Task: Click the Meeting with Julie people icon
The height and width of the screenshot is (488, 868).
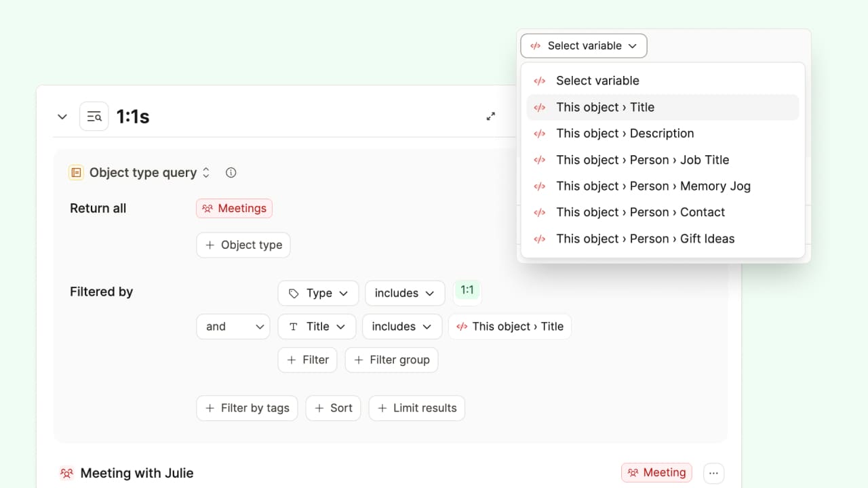Action: coord(66,473)
